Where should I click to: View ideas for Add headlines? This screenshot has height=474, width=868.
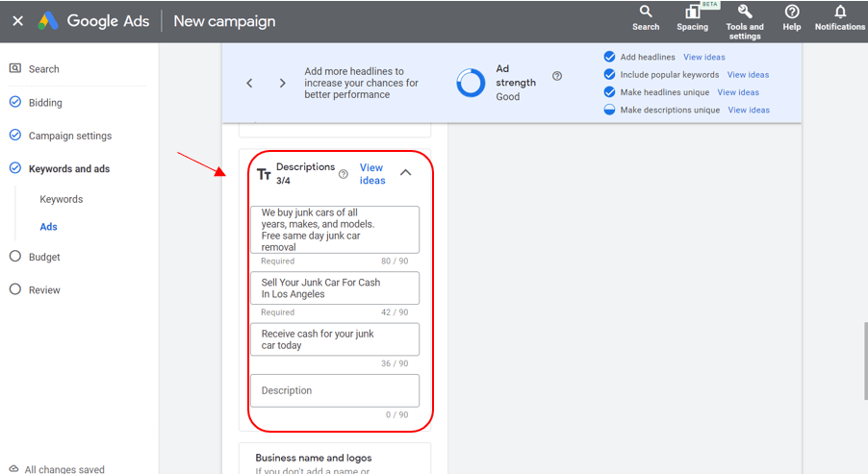(704, 57)
